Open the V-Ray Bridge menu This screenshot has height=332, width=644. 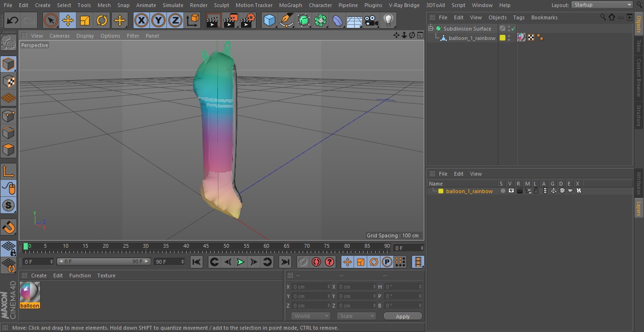tap(404, 5)
